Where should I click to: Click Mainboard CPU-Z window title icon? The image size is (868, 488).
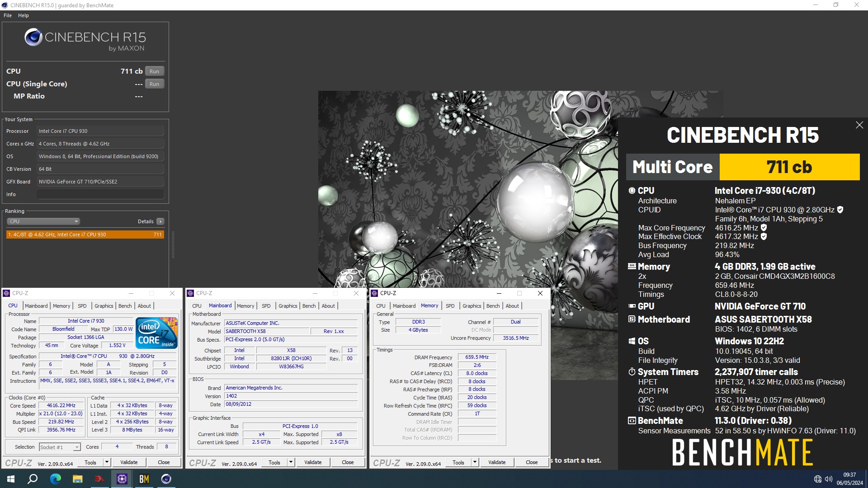tap(190, 293)
